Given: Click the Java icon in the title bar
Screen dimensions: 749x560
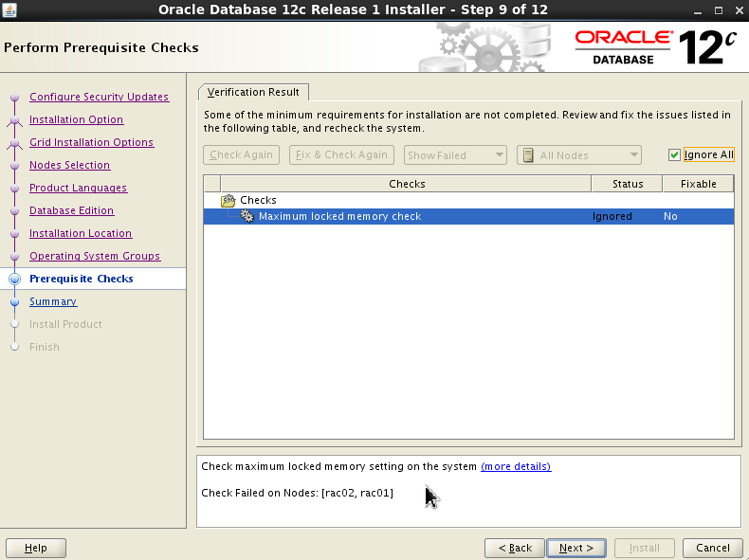Looking at the screenshot, I should tap(9, 9).
